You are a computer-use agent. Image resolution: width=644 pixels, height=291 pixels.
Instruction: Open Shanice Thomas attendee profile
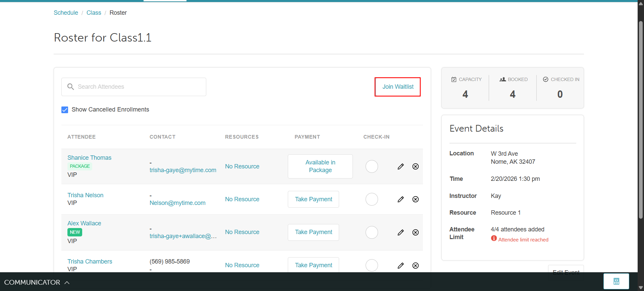(x=89, y=158)
